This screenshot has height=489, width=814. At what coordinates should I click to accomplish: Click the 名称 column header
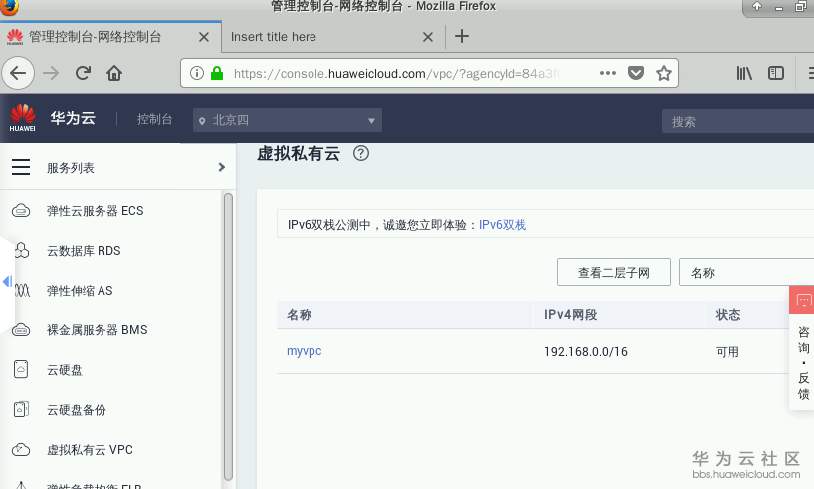tap(299, 315)
